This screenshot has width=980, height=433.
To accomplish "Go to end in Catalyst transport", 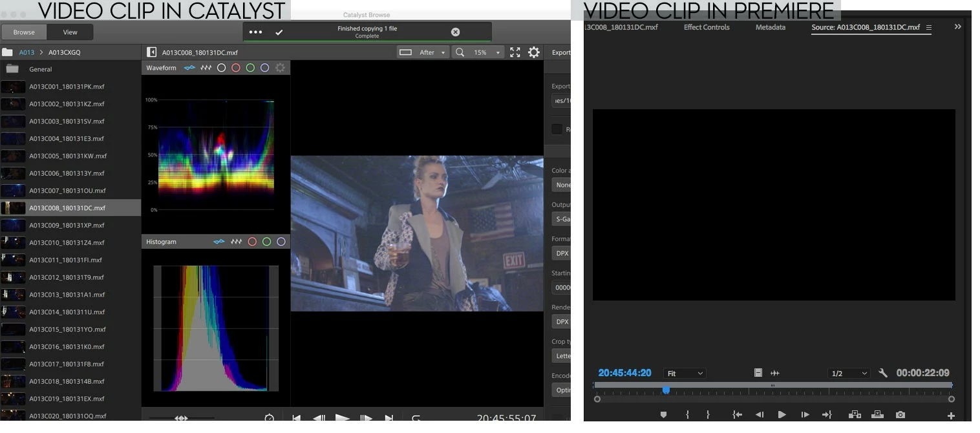I will [389, 418].
